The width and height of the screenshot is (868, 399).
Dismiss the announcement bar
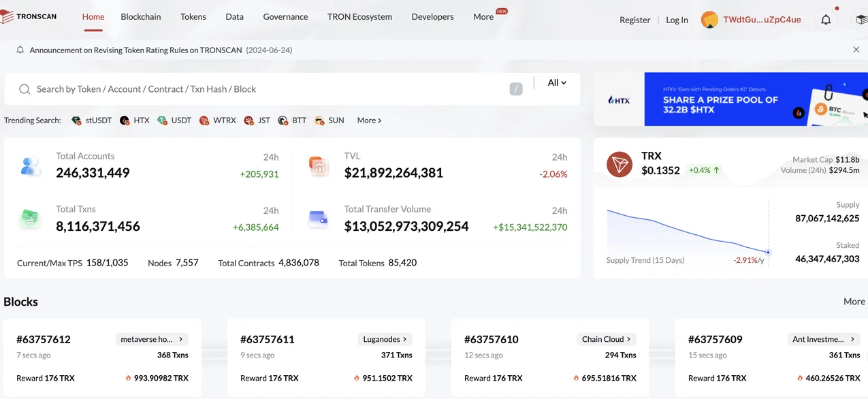pyautogui.click(x=856, y=50)
